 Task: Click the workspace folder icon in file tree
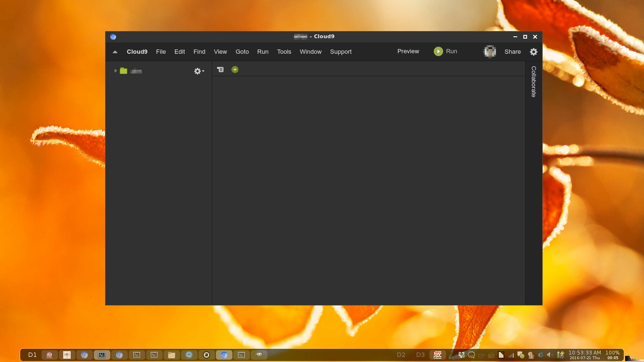[124, 71]
